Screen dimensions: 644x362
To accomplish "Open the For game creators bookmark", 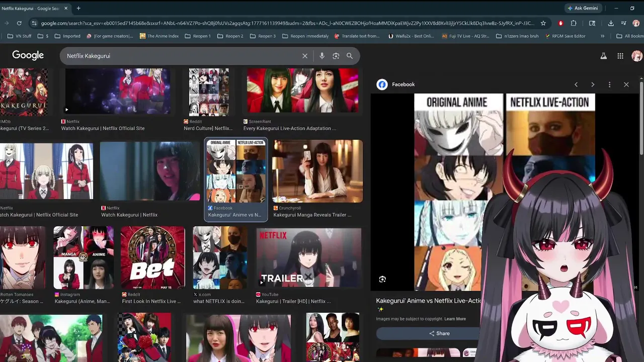I will click(110, 36).
